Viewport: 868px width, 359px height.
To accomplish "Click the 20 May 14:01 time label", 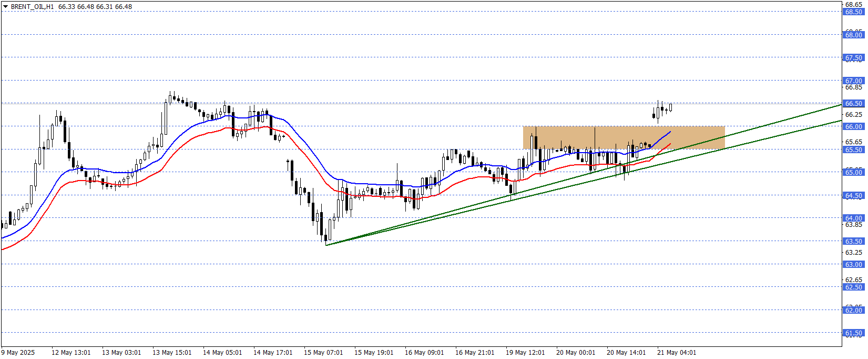I will [626, 353].
